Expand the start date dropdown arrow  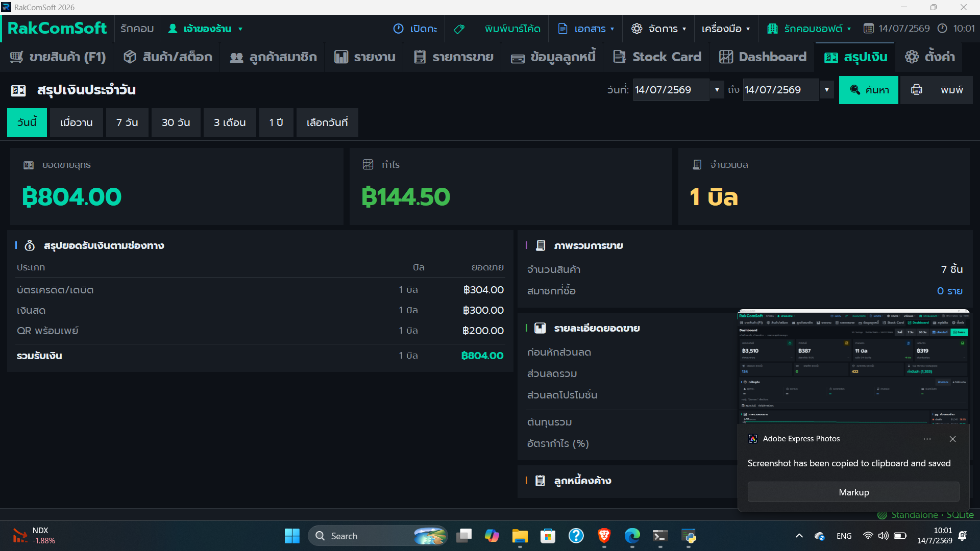click(x=717, y=90)
